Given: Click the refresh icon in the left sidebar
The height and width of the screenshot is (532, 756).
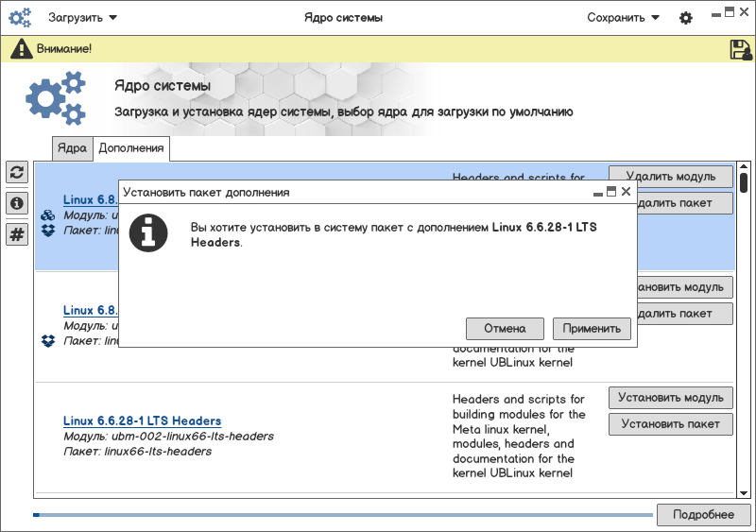Looking at the screenshot, I should pyautogui.click(x=17, y=172).
